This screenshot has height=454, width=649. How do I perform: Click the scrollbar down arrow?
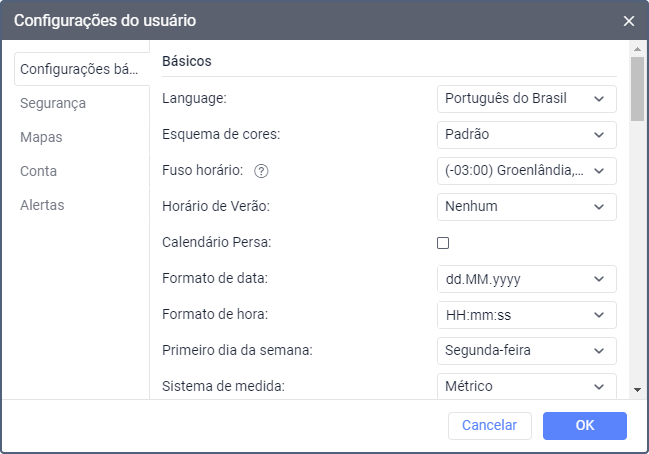click(x=637, y=389)
